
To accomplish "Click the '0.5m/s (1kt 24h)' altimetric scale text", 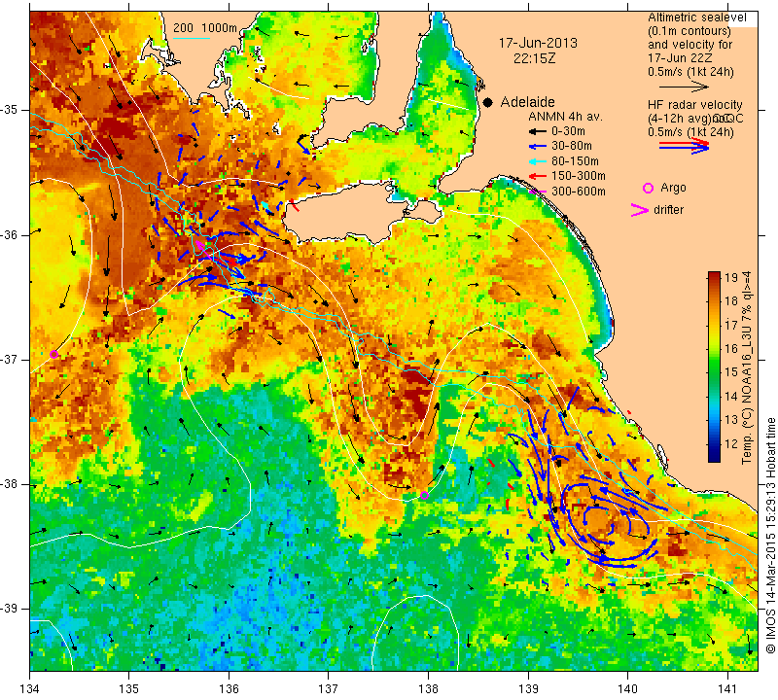I will click(690, 73).
